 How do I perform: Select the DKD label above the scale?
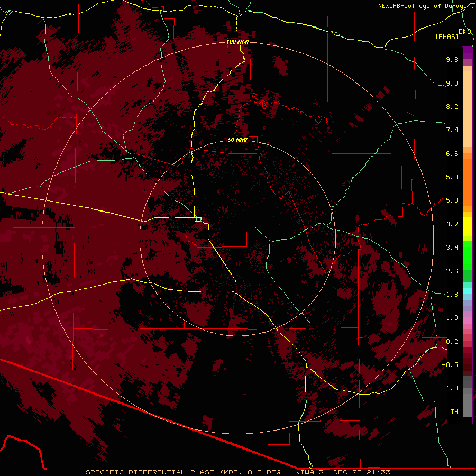tap(465, 32)
